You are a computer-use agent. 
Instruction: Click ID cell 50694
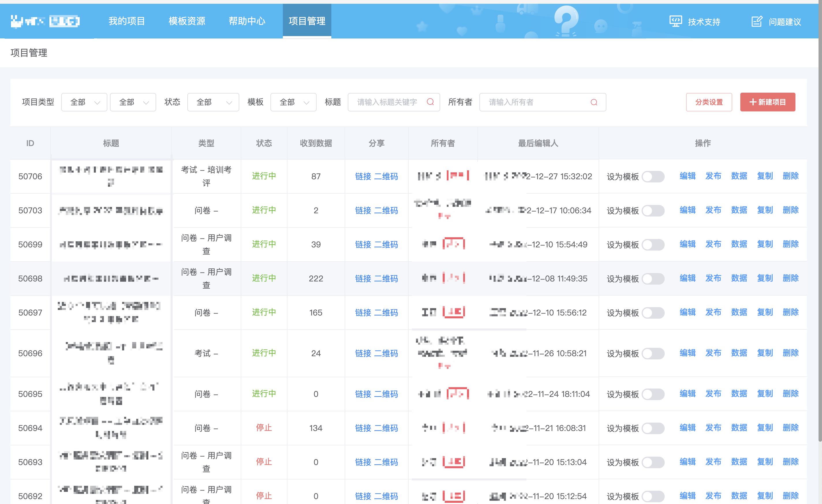point(30,428)
